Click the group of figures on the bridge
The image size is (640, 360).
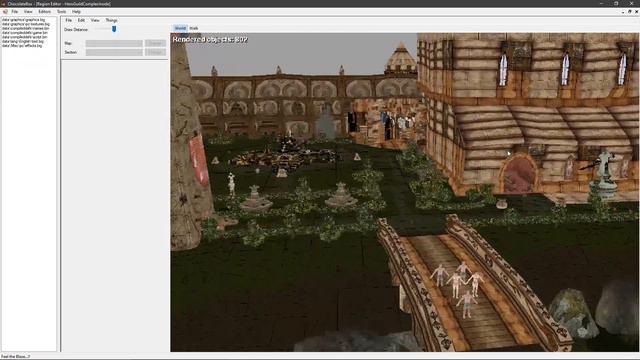point(459,289)
